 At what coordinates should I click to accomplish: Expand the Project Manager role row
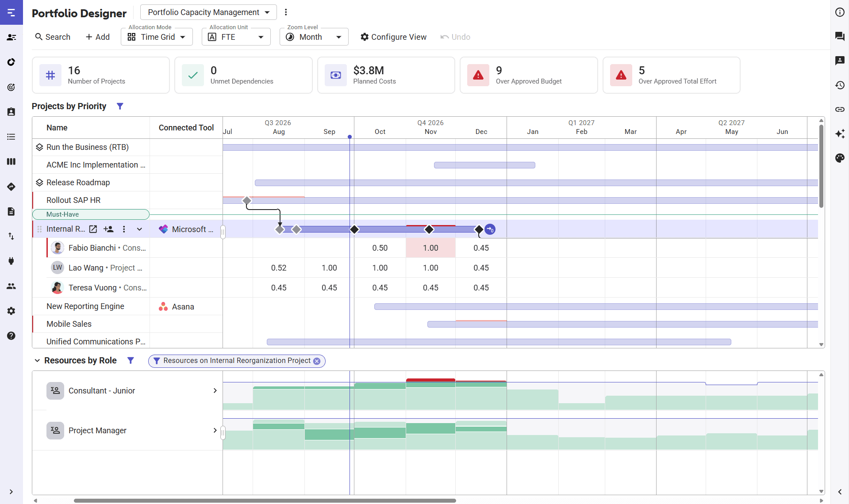(x=215, y=430)
